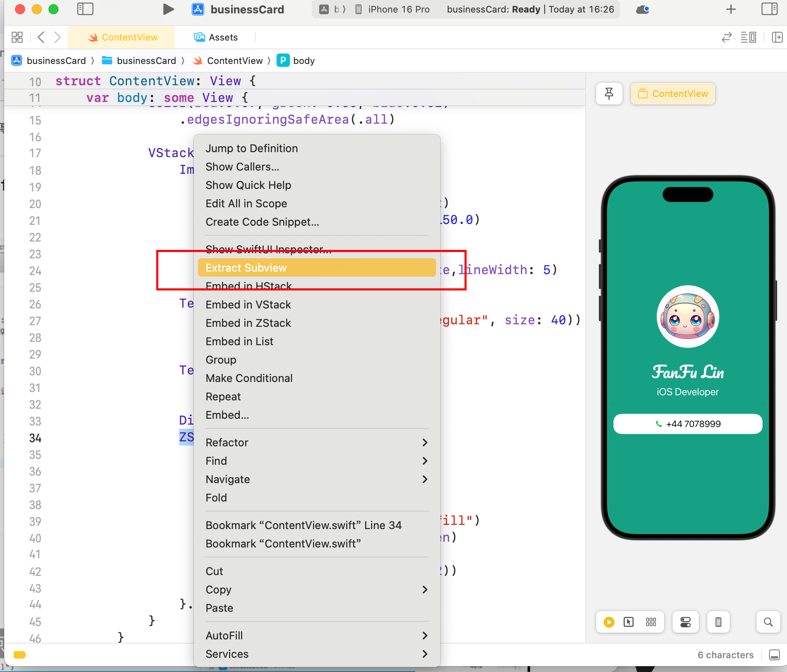Select the iPhone 16 Pro destination
Screen dimensions: 787x672
392,9
